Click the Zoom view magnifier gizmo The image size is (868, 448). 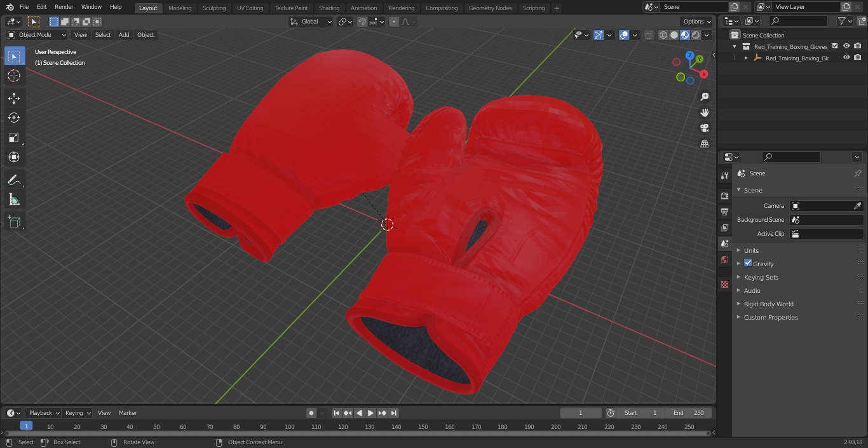tap(704, 97)
